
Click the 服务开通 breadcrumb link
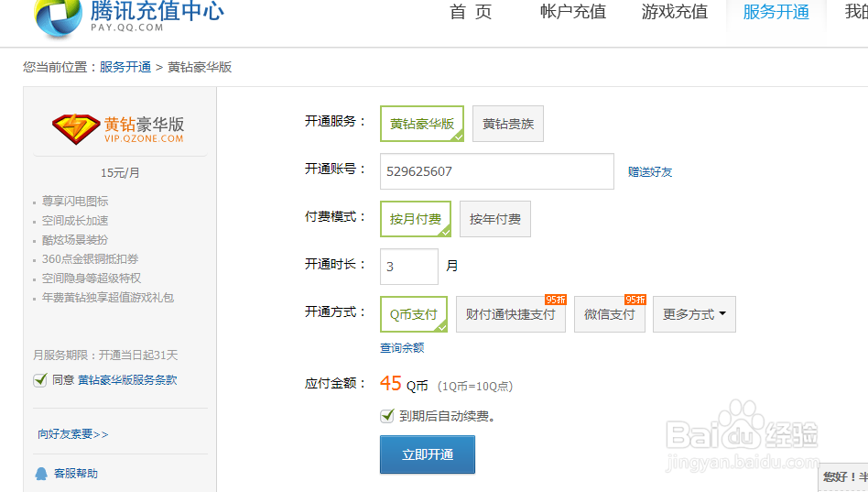125,67
